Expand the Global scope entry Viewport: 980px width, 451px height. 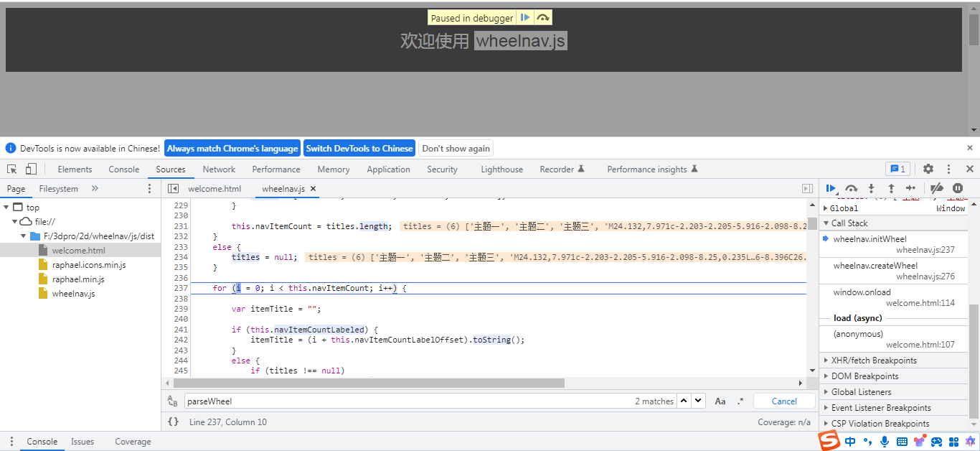(825, 208)
